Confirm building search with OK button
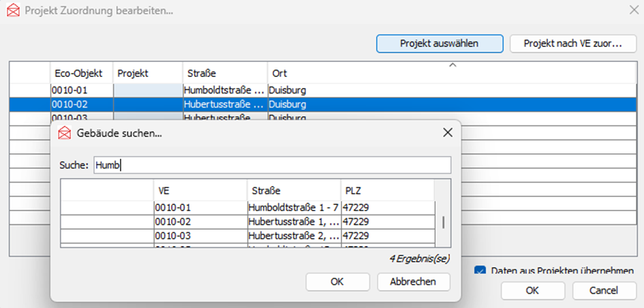 pos(337,281)
